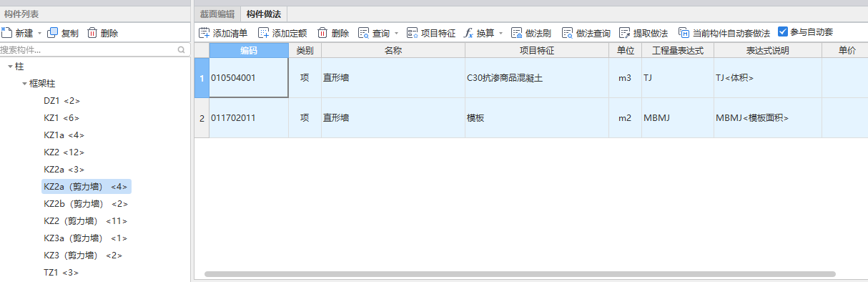The image size is (868, 282).
Task: Select KZ2b（剪力墙）<2> in the tree
Action: (x=87, y=204)
